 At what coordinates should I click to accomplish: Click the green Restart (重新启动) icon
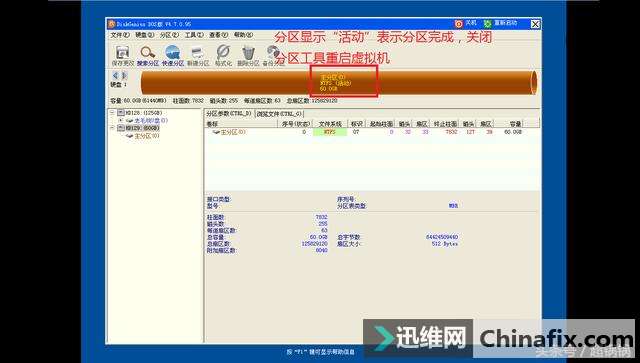click(487, 24)
